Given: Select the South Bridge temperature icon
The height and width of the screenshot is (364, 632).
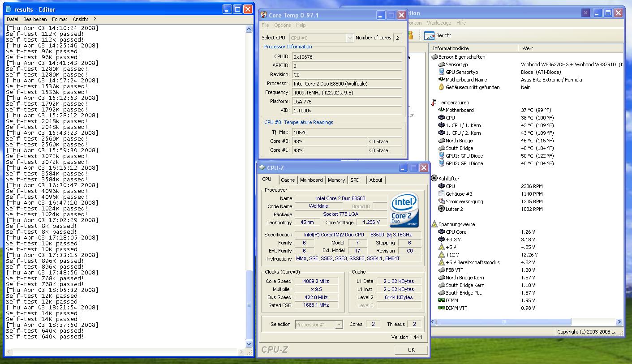Looking at the screenshot, I should pos(442,148).
